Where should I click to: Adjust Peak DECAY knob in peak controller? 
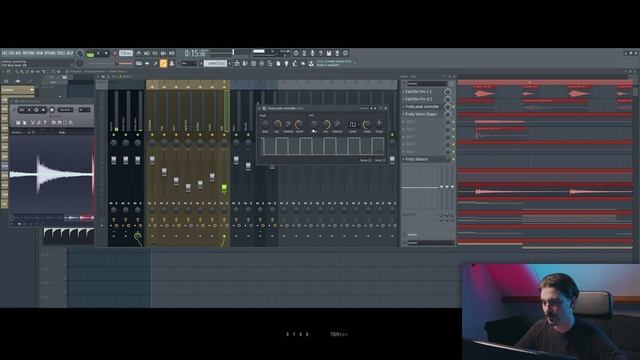(299, 124)
